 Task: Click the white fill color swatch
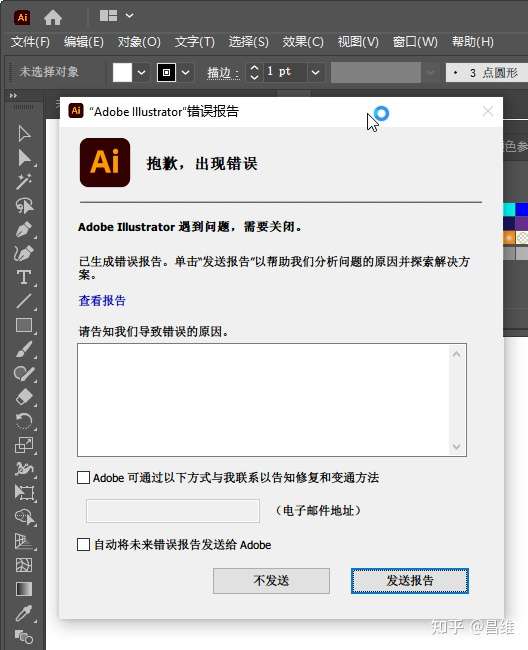(122, 73)
